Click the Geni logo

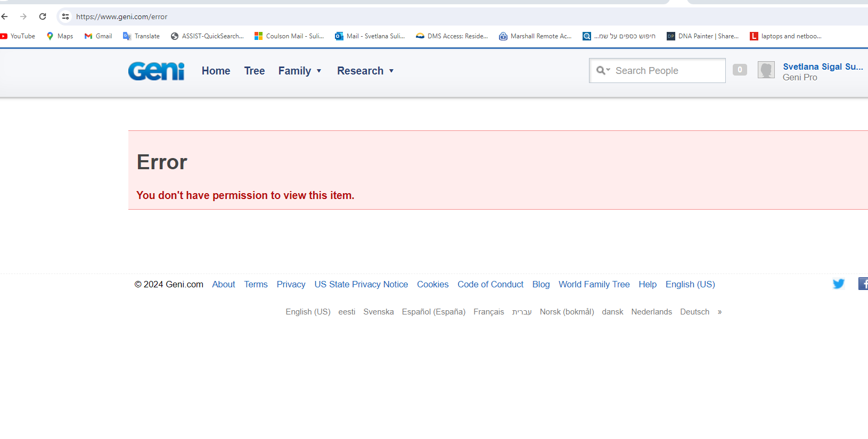point(156,71)
